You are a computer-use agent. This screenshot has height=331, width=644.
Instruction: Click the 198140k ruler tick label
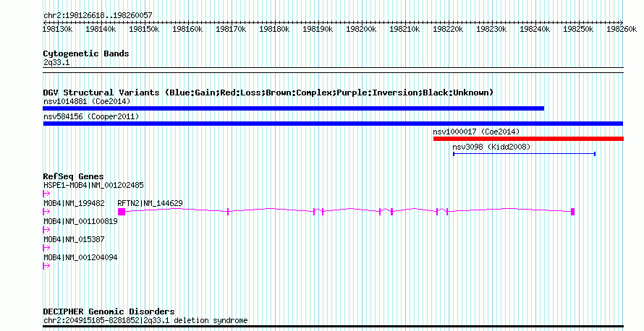(101, 29)
